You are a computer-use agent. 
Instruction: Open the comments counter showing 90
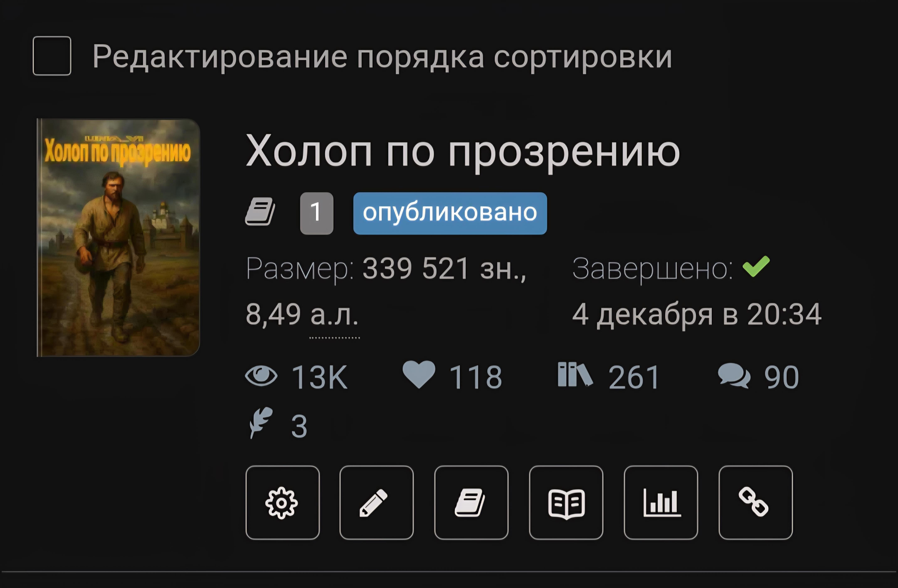pos(758,377)
